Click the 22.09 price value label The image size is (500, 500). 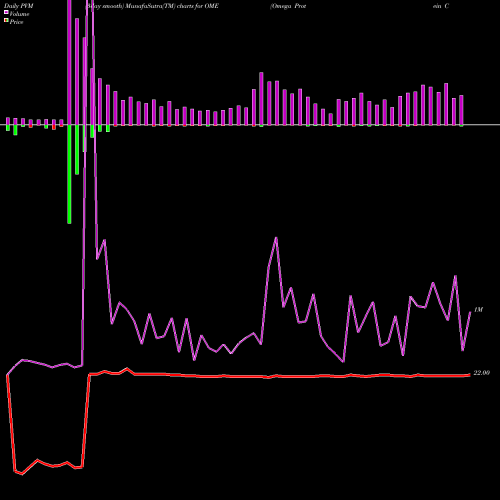pos(482,373)
